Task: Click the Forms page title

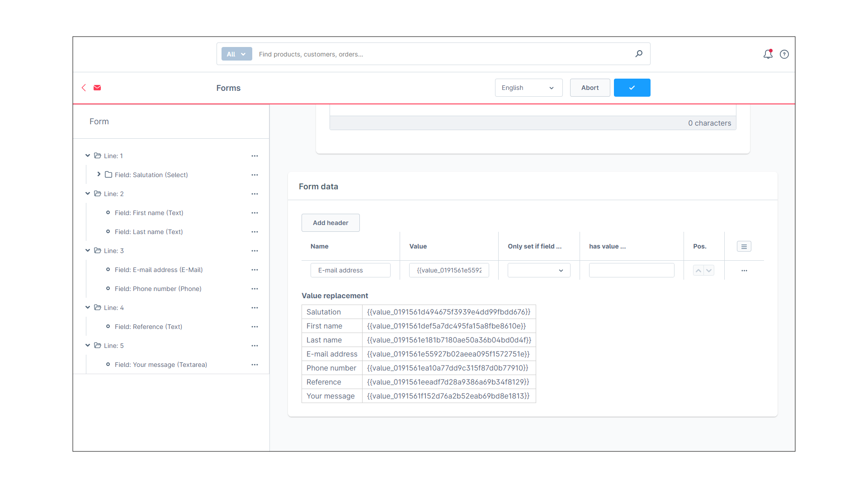Action: click(x=228, y=88)
